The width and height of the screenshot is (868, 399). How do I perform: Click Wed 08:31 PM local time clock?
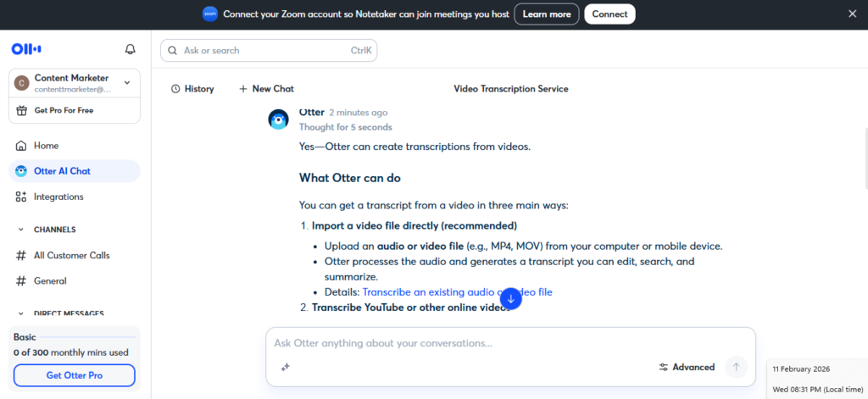tap(818, 390)
